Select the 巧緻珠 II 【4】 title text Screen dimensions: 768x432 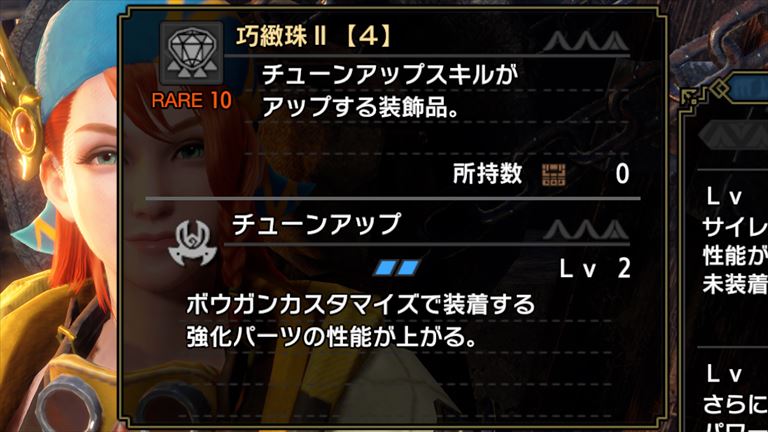point(314,36)
